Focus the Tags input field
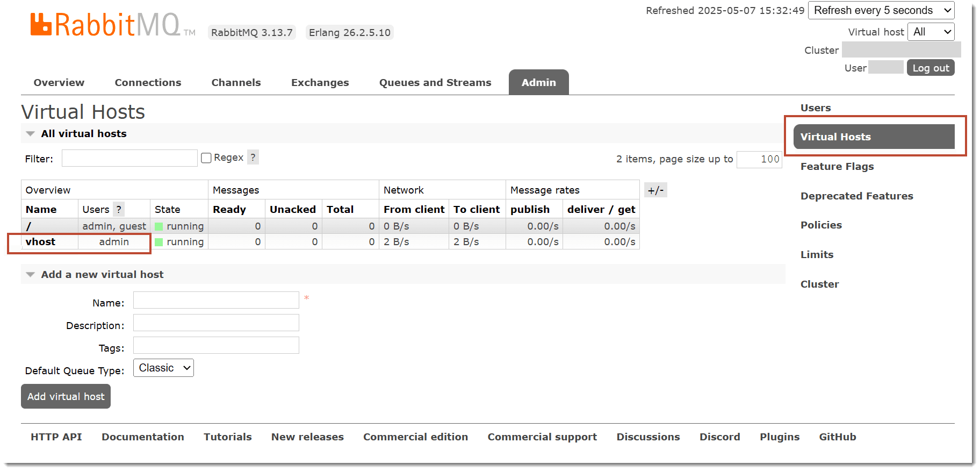 (x=216, y=345)
